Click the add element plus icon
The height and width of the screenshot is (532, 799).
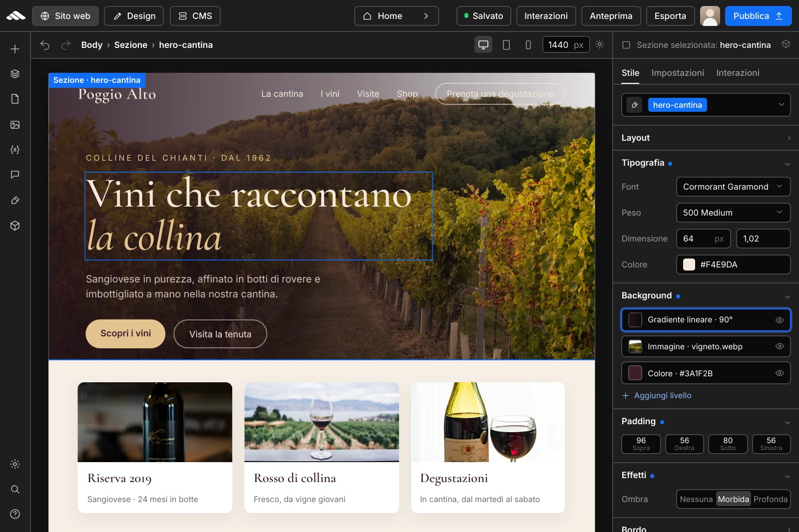15,49
